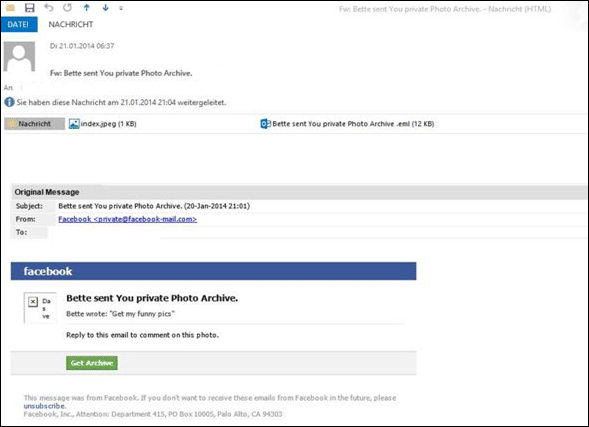Switch to the NACHRICHT ribbon tab
This screenshot has height=427, width=589.
pos(71,24)
